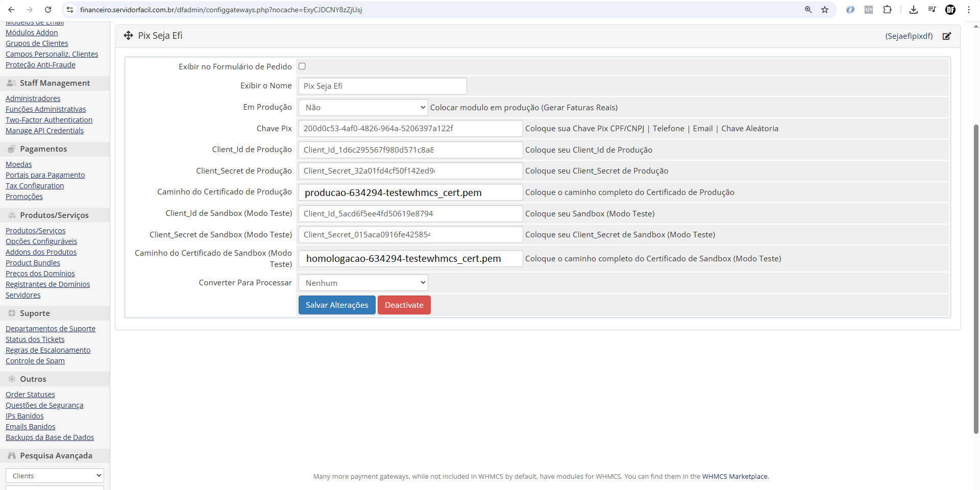Open Funções Administrativas link
The height and width of the screenshot is (490, 980).
tap(46, 109)
